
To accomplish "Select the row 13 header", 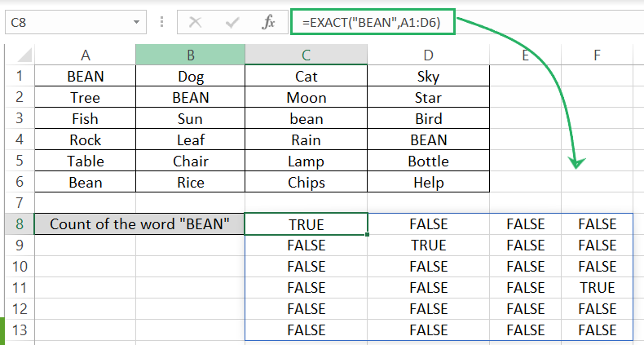I will pyautogui.click(x=17, y=330).
